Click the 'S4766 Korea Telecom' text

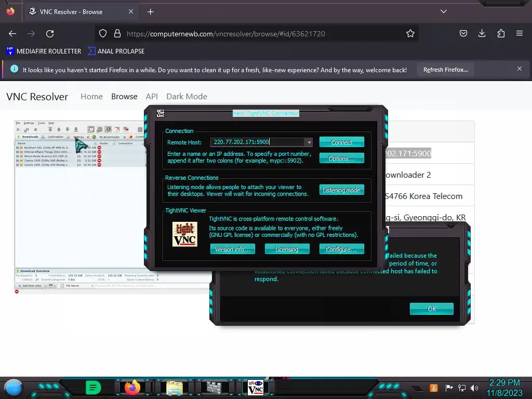tap(424, 196)
